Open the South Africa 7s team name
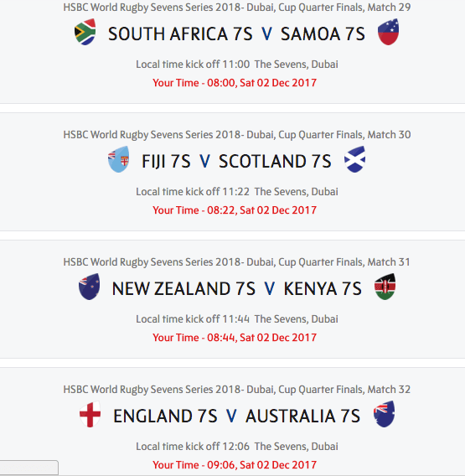Screen dimensions: 465x476 (180, 34)
